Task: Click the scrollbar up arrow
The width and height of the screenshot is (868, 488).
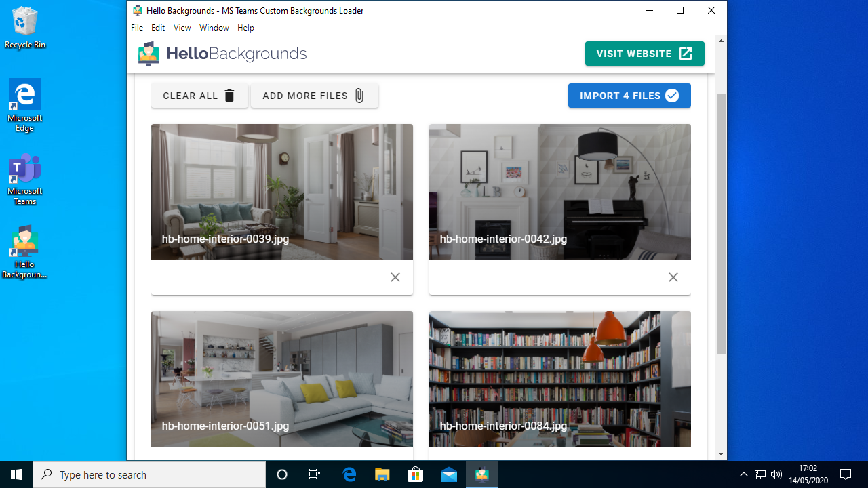Action: coord(722,41)
